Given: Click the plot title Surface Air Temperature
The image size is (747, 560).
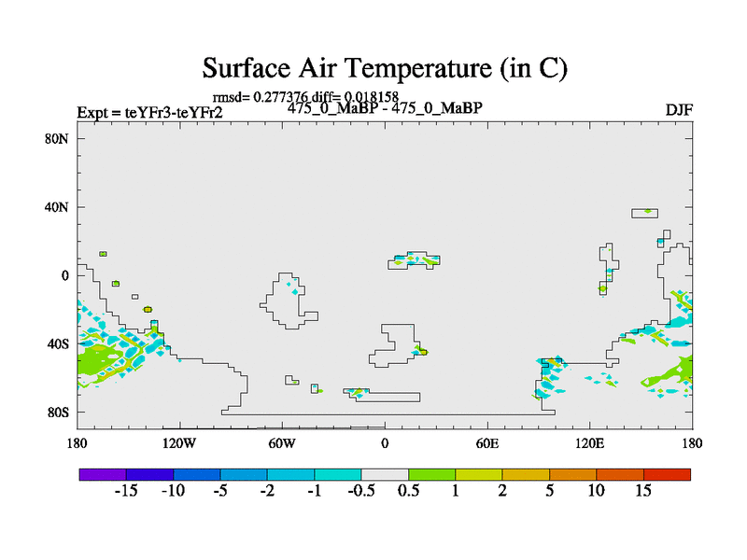Looking at the screenshot, I should pyautogui.click(x=385, y=68).
